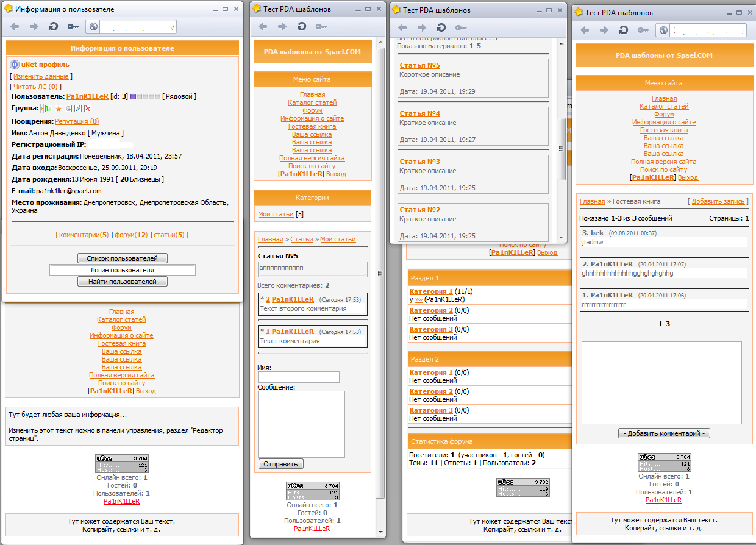
Task: Focus the comment textarea in Гостевая книга window
Action: 661,383
